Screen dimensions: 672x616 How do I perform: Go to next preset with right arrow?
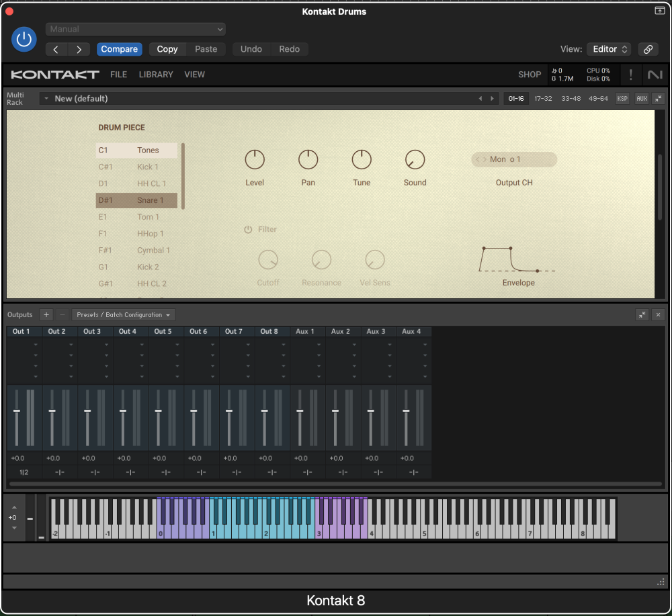[79, 49]
